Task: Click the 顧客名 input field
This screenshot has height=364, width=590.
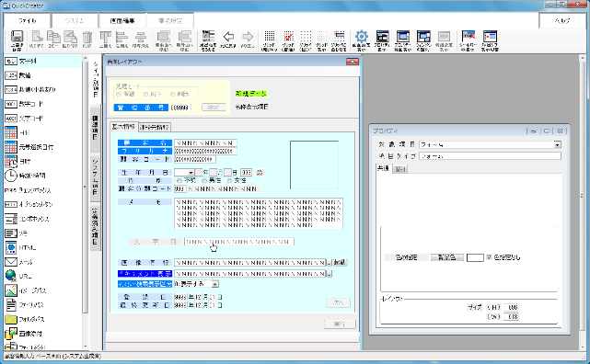Action: click(x=205, y=143)
